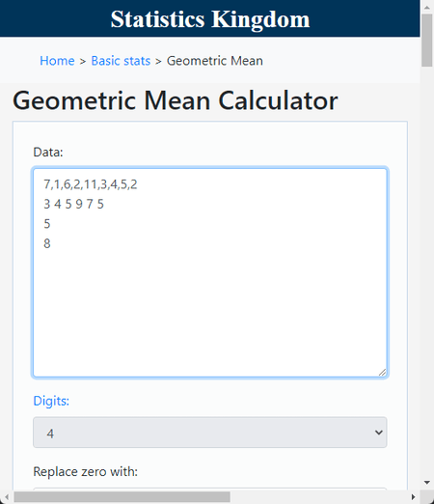This screenshot has width=434, height=504.
Task: Click the first data line 7,1,6,2,11,3,4,5,2
Action: click(91, 184)
